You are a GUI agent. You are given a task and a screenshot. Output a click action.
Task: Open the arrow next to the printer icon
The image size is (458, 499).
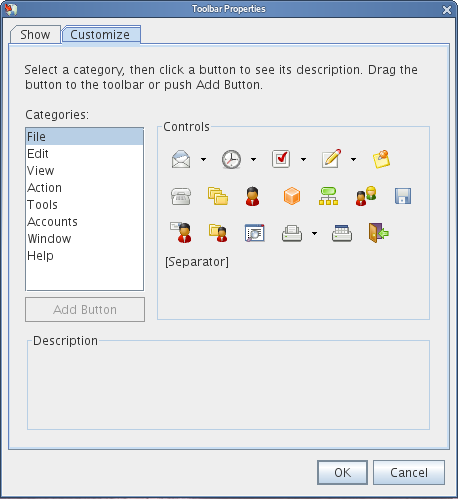[x=314, y=233]
